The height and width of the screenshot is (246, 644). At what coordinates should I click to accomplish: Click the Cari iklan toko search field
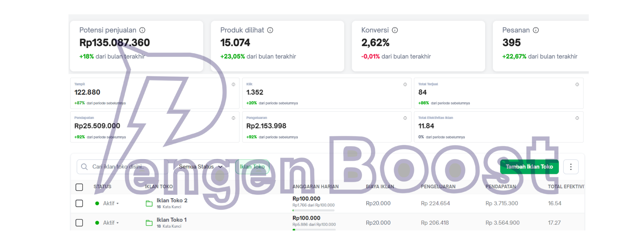click(x=122, y=166)
